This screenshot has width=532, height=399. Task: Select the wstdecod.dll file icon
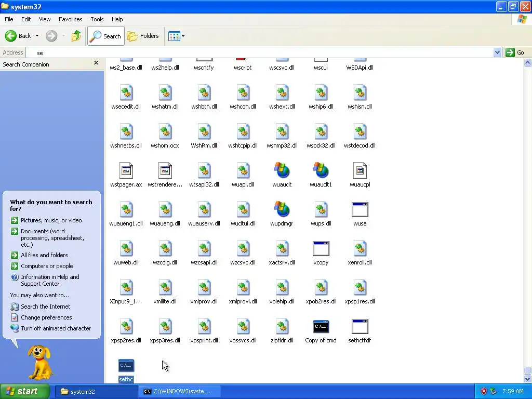coord(360,131)
